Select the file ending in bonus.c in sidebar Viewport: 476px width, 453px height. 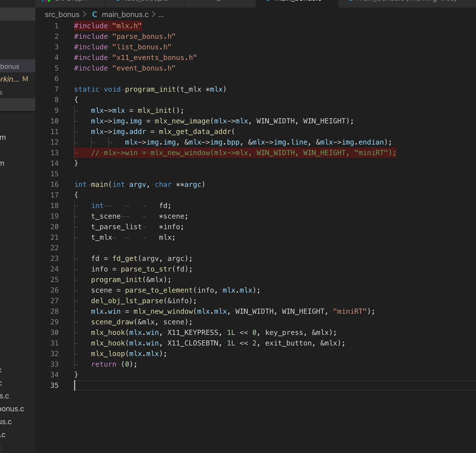pos(12,409)
